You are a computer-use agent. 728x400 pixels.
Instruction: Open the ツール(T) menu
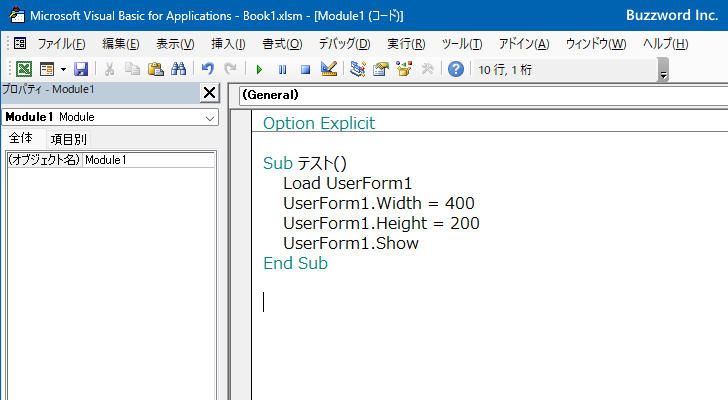coord(462,44)
